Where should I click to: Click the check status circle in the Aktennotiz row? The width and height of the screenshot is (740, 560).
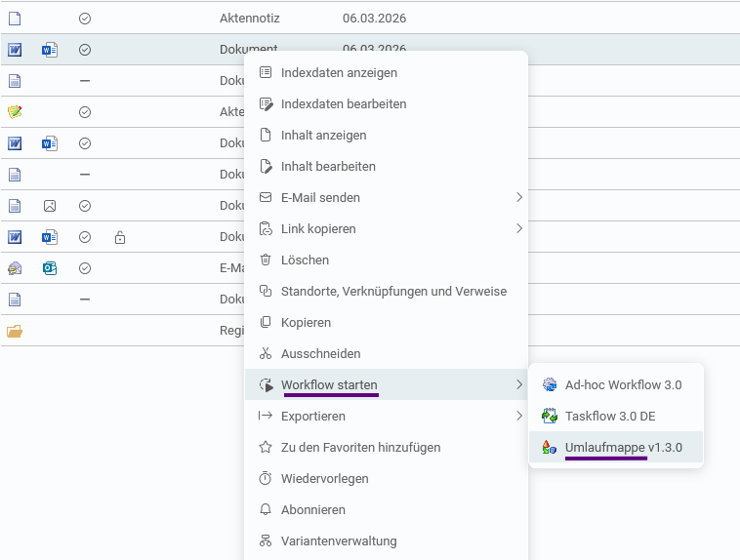pos(85,19)
